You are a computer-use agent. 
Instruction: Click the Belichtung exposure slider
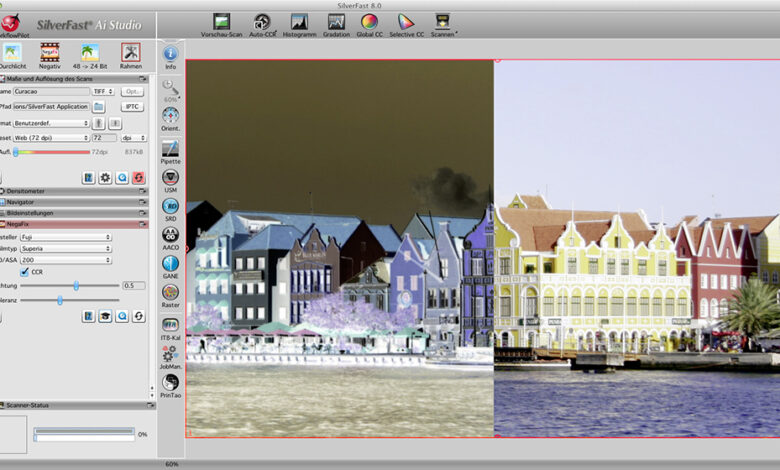point(76,285)
